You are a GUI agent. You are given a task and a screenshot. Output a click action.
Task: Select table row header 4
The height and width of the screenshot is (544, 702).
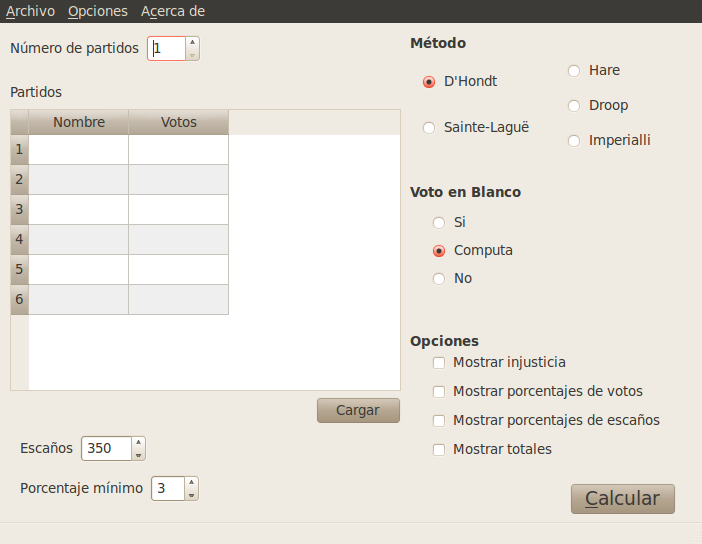[20, 240]
